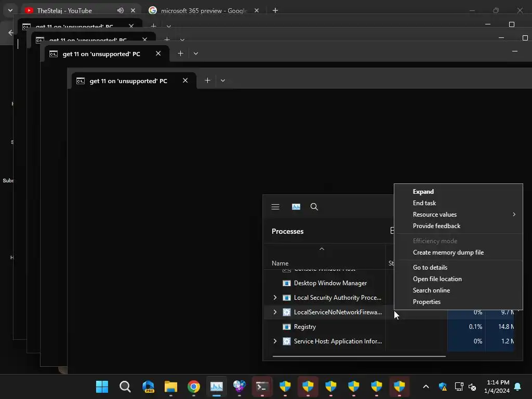The width and height of the screenshot is (532, 399).
Task: Add new tab in the front terminal window
Action: tap(207, 81)
